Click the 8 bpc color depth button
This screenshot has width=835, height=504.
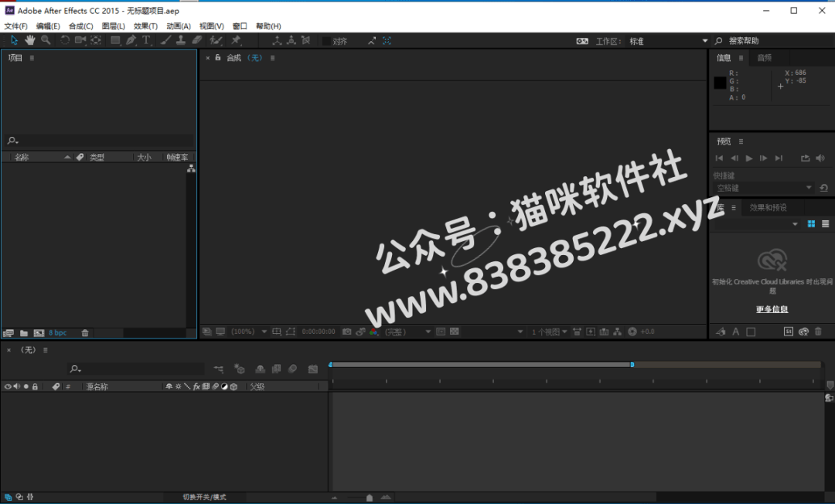57,333
